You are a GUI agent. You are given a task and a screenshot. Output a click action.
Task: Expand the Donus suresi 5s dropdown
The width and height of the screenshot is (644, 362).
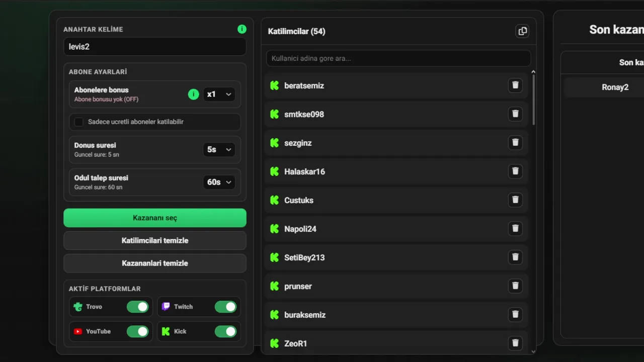[219, 149]
